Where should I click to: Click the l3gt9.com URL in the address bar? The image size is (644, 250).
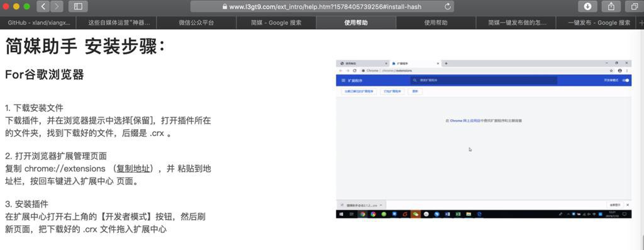coord(325,6)
